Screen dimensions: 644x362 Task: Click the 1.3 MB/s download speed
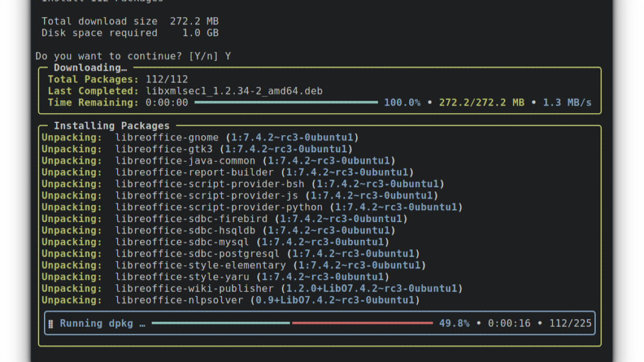tap(567, 102)
